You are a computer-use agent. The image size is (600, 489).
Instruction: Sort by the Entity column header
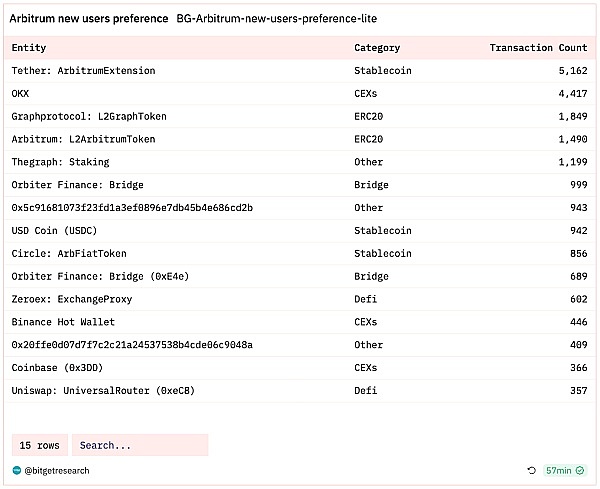point(29,48)
